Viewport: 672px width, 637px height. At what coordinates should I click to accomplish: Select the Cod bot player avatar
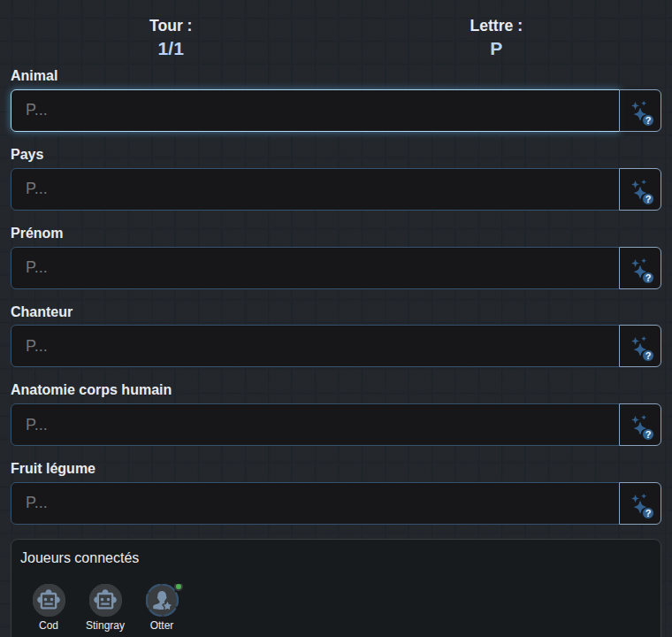point(49,600)
